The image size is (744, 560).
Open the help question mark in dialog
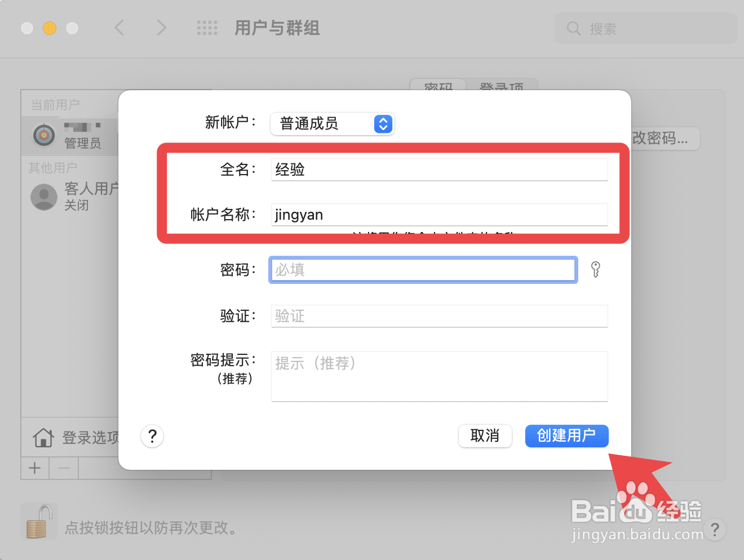(152, 436)
